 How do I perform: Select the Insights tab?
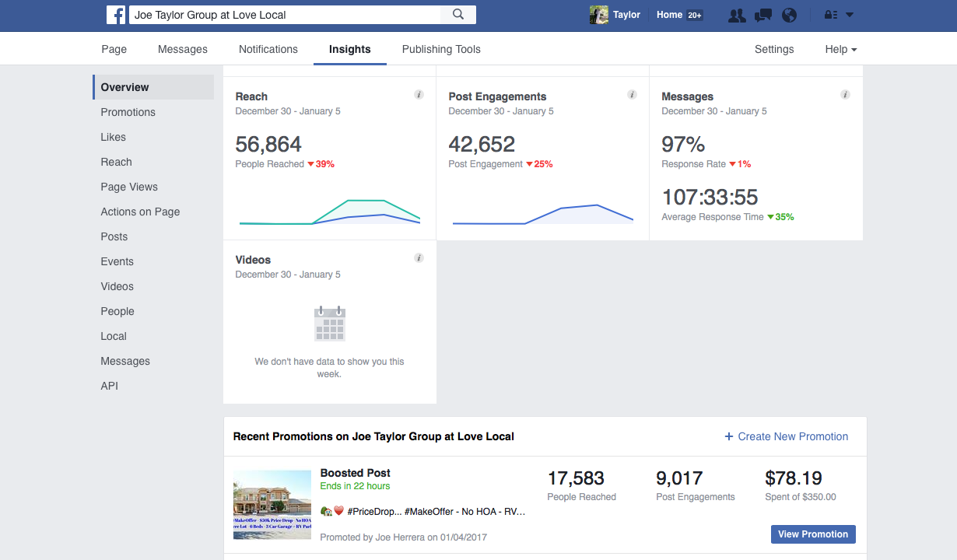350,49
